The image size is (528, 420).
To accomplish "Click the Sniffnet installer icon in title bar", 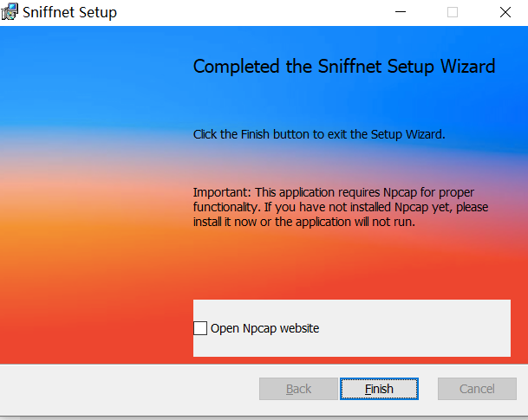I will coord(12,12).
